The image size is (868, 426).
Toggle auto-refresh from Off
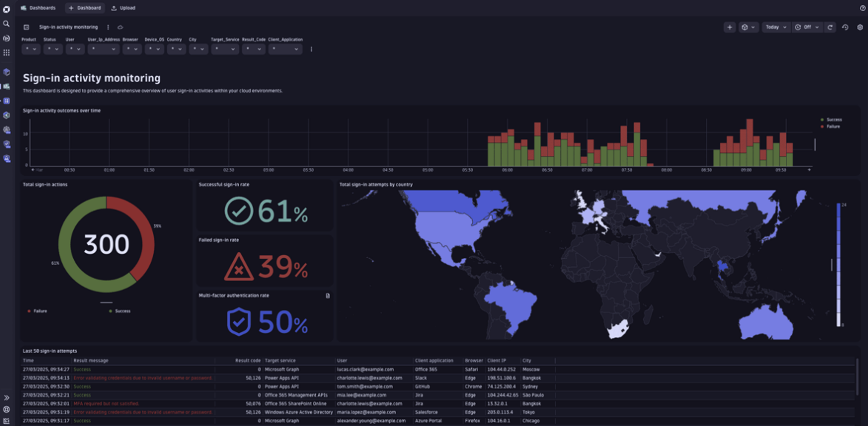pyautogui.click(x=808, y=28)
